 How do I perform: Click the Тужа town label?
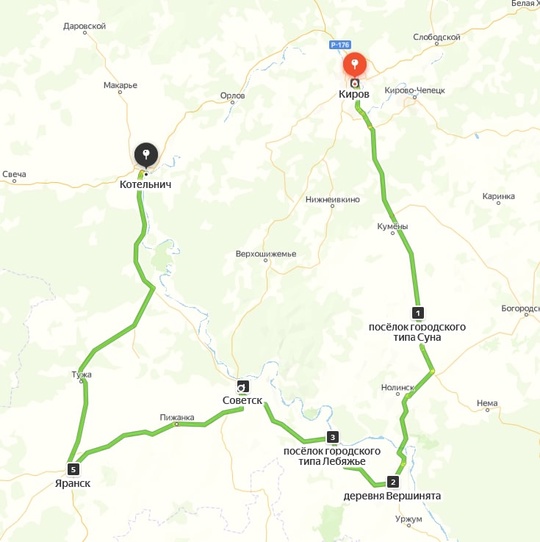coord(82,374)
